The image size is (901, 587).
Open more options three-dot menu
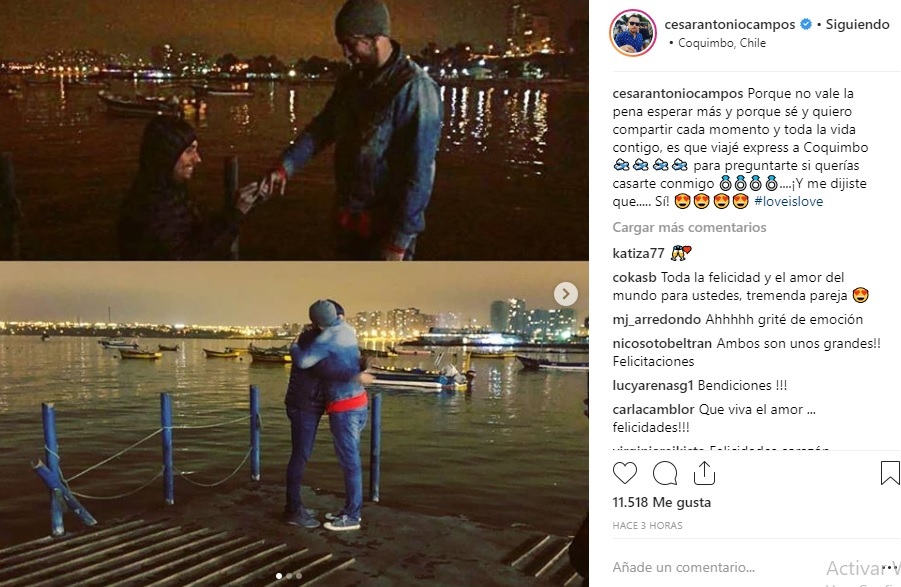click(x=891, y=567)
